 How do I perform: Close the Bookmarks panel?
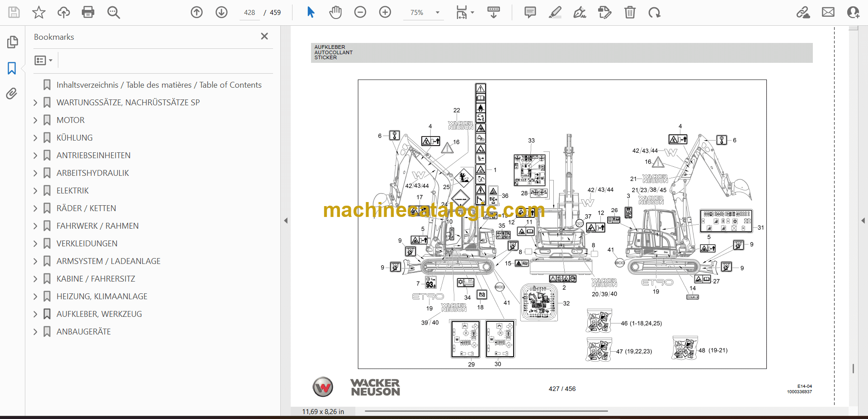(264, 36)
